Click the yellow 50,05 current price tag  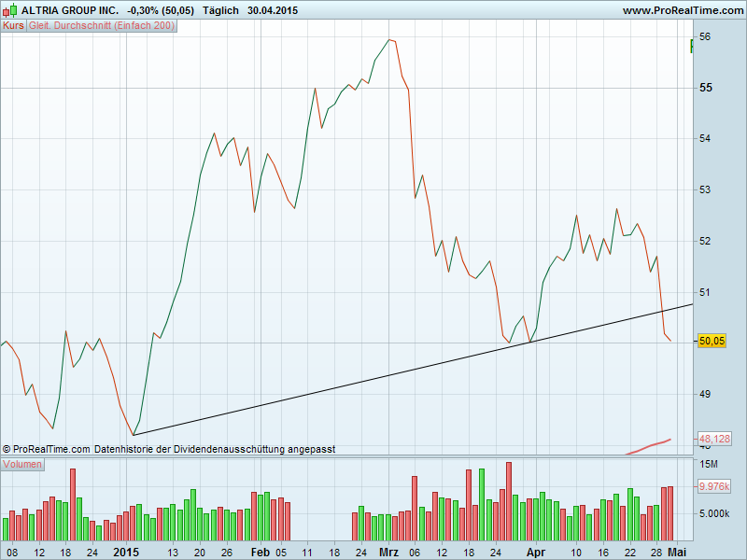(x=712, y=342)
